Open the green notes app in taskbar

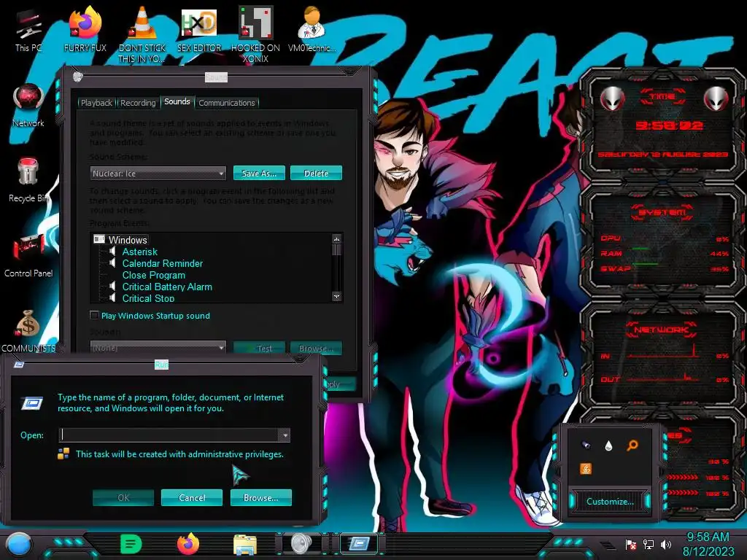coord(131,544)
